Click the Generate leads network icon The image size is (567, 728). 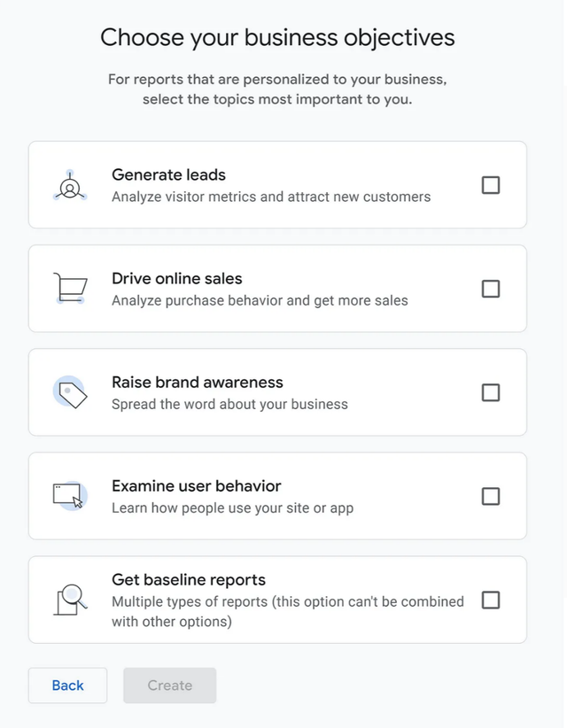[x=70, y=185]
